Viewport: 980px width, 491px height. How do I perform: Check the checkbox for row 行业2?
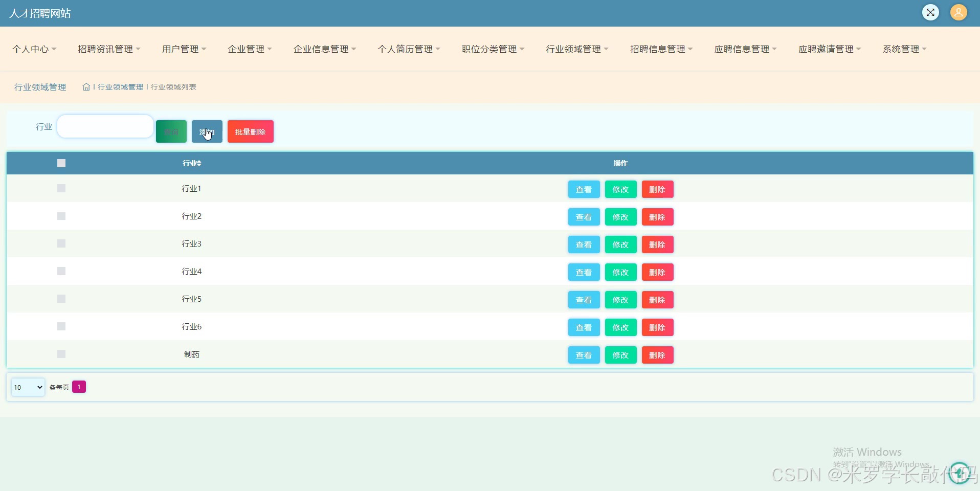click(61, 216)
